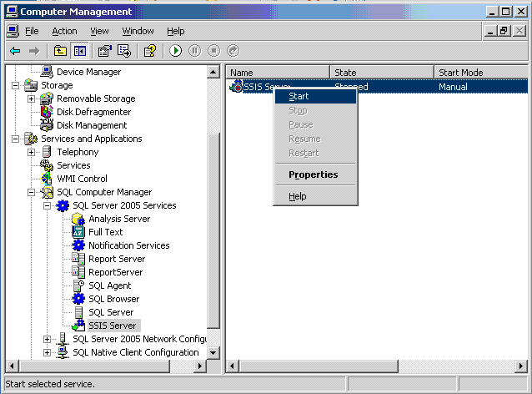Screen dimensions: 532x394
Task: Collapse the SQL Computer Manager node
Action: [x=31, y=192]
